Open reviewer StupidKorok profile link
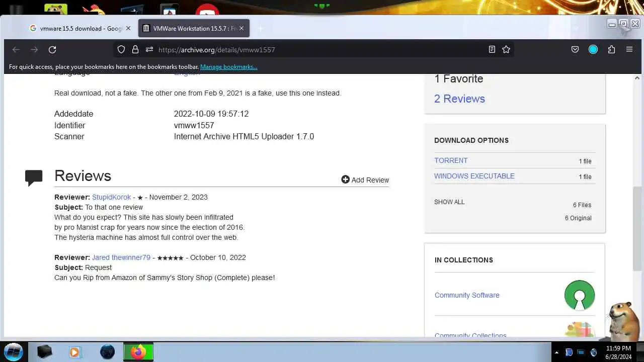This screenshot has height=362, width=644. click(x=111, y=197)
